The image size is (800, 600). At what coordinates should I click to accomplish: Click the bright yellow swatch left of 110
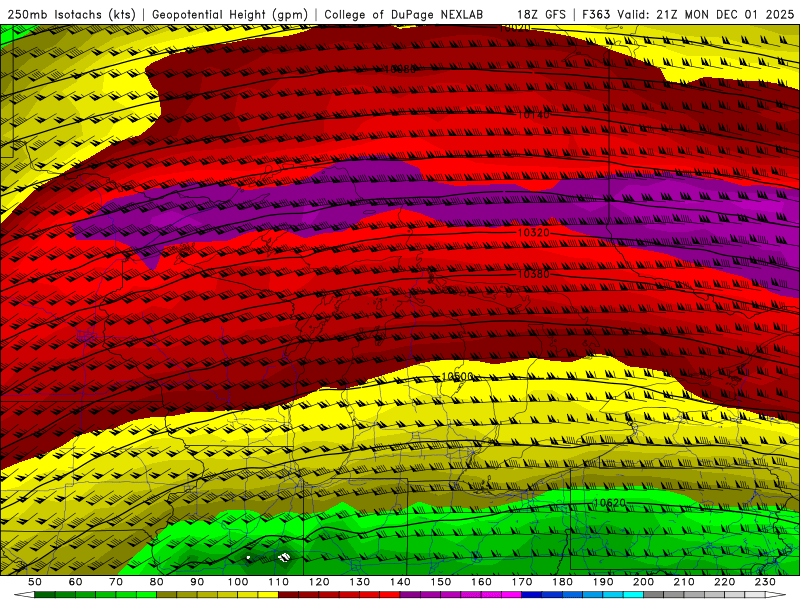268,595
